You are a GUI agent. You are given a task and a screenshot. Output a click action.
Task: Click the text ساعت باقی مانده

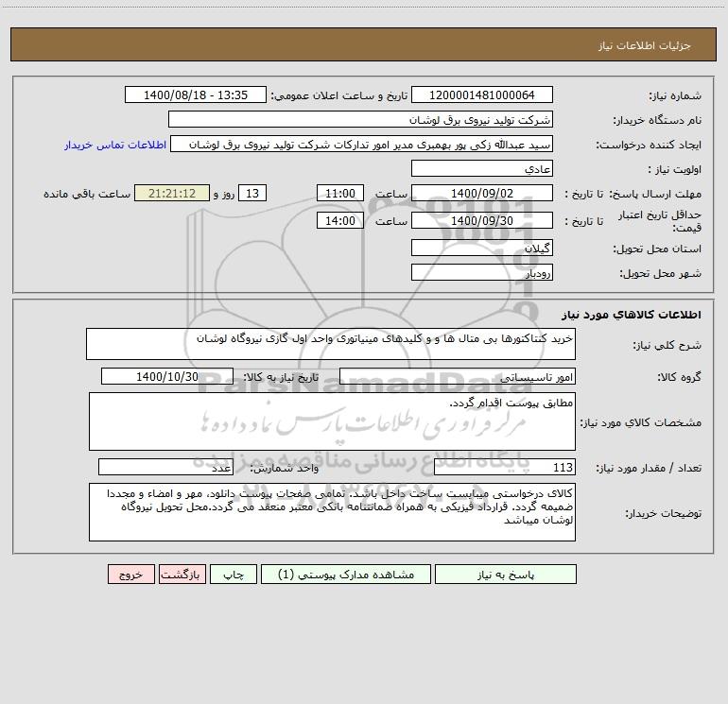(87, 194)
